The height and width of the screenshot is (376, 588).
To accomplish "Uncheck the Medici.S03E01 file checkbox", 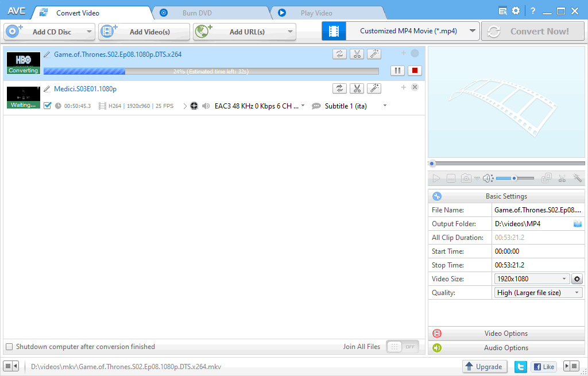I will pos(47,106).
